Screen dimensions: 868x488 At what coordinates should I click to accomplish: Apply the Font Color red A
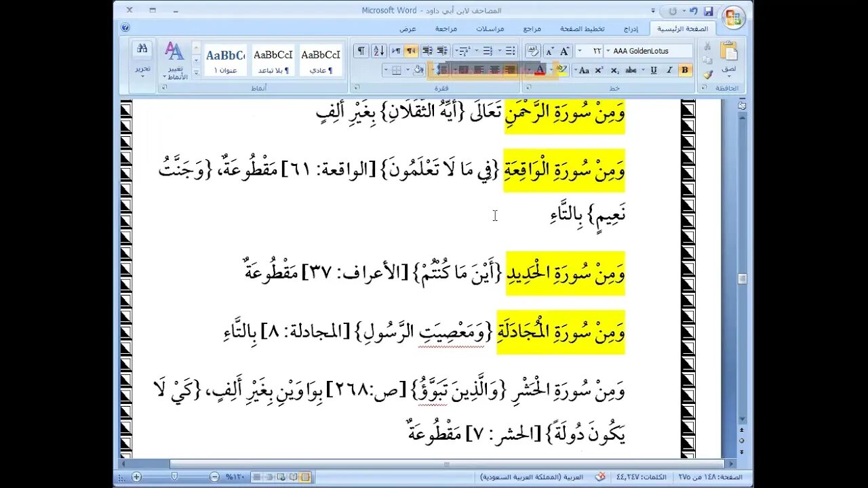[540, 70]
